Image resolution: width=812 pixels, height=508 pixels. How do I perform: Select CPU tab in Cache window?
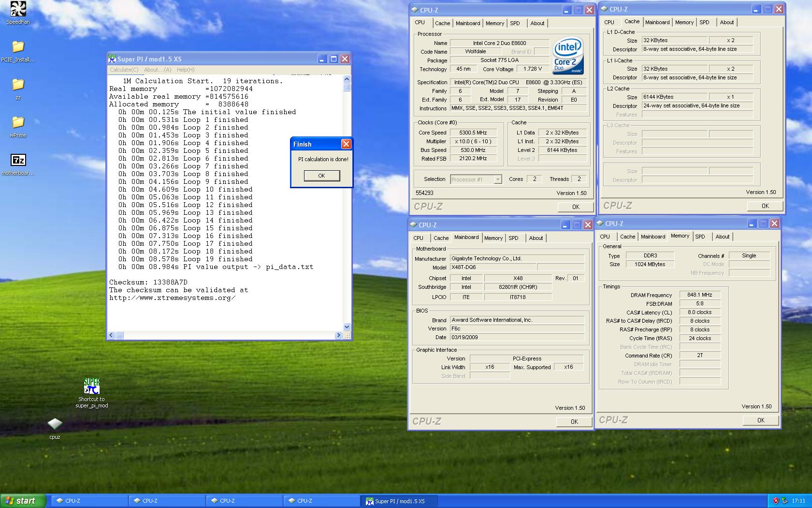tap(609, 22)
